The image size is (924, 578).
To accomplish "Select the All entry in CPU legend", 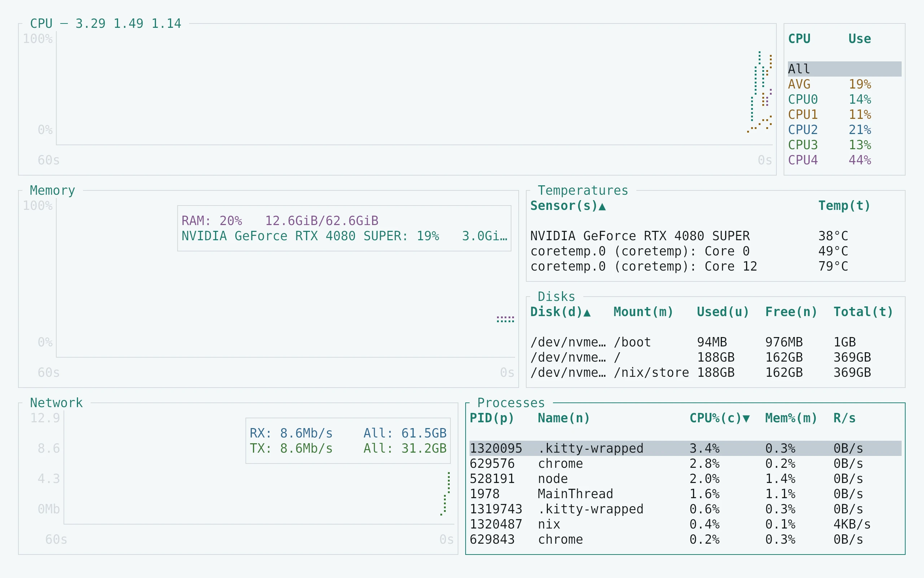I will [844, 69].
